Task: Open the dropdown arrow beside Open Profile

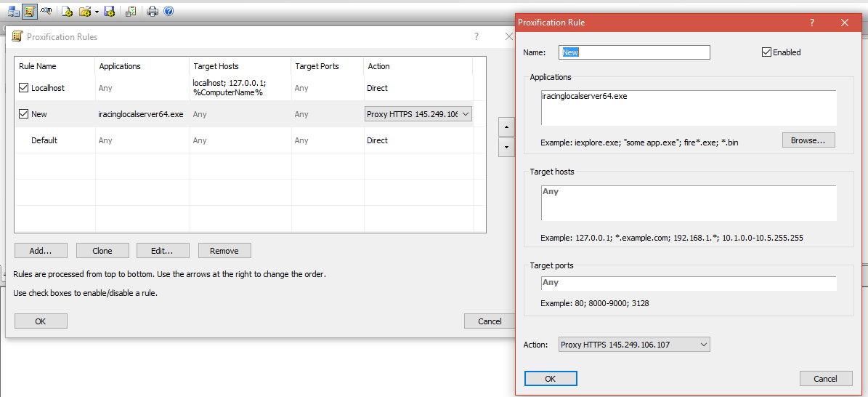Action: 97,12
